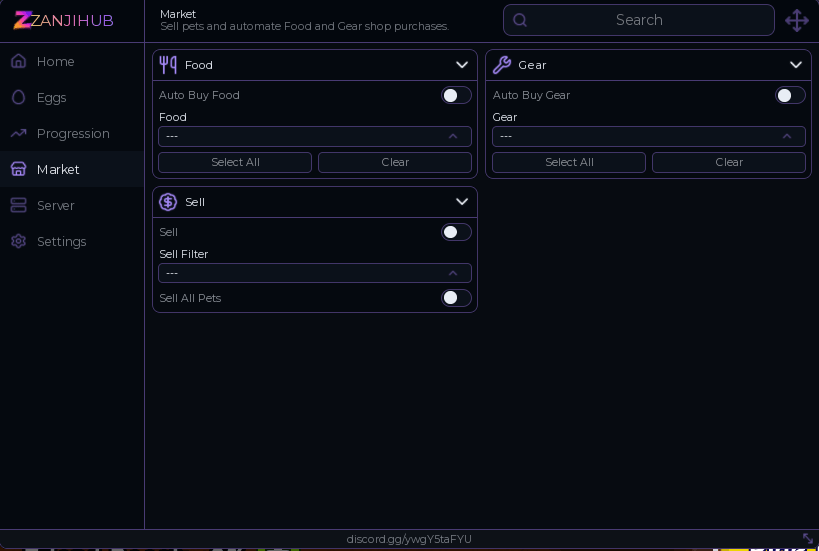Click the Sell All Pets label
This screenshot has height=551, width=819.
coord(190,298)
